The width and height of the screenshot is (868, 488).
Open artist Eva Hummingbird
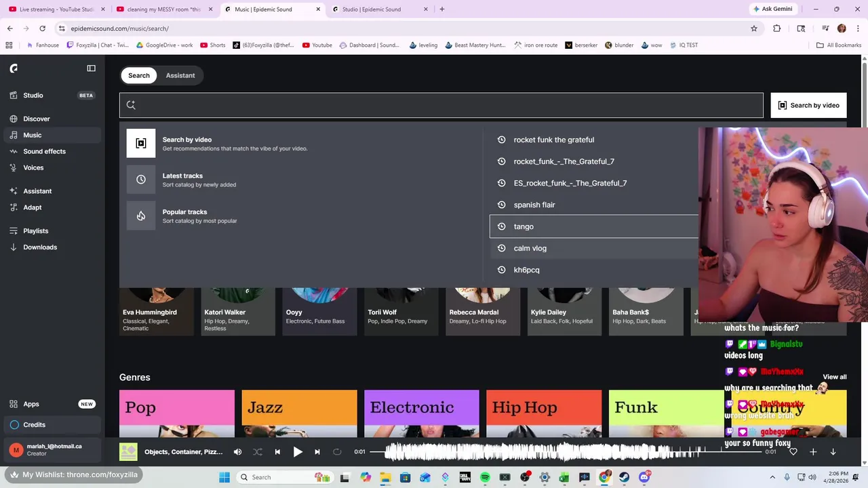pos(157,312)
